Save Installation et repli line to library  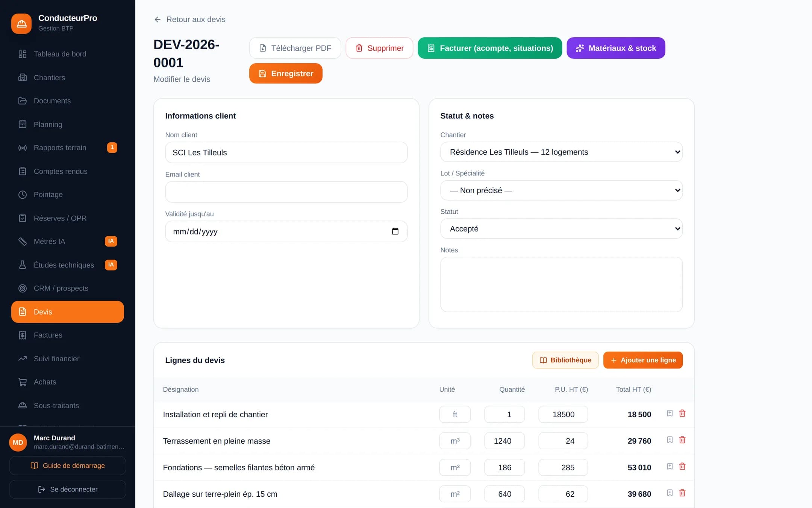click(x=670, y=414)
